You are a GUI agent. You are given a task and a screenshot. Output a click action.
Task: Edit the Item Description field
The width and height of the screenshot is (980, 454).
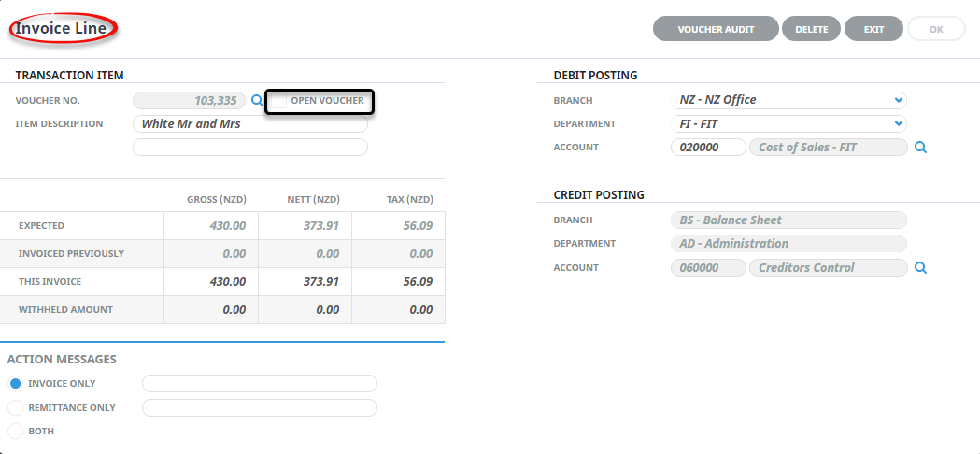(250, 124)
